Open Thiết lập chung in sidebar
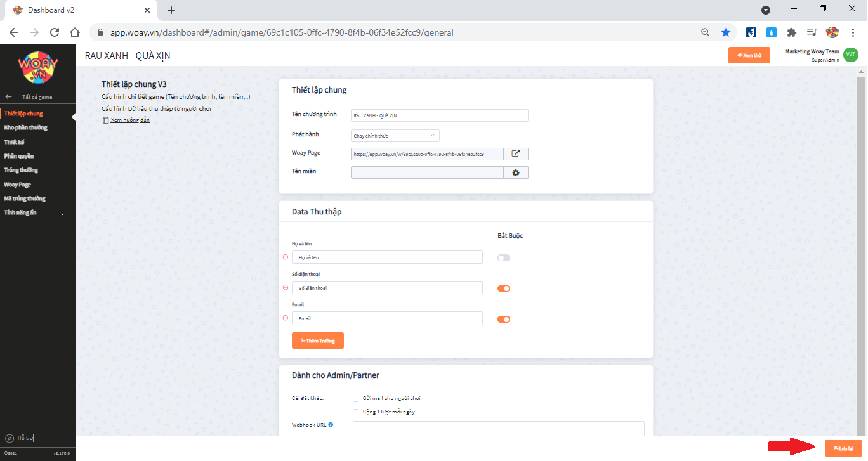 pyautogui.click(x=23, y=114)
